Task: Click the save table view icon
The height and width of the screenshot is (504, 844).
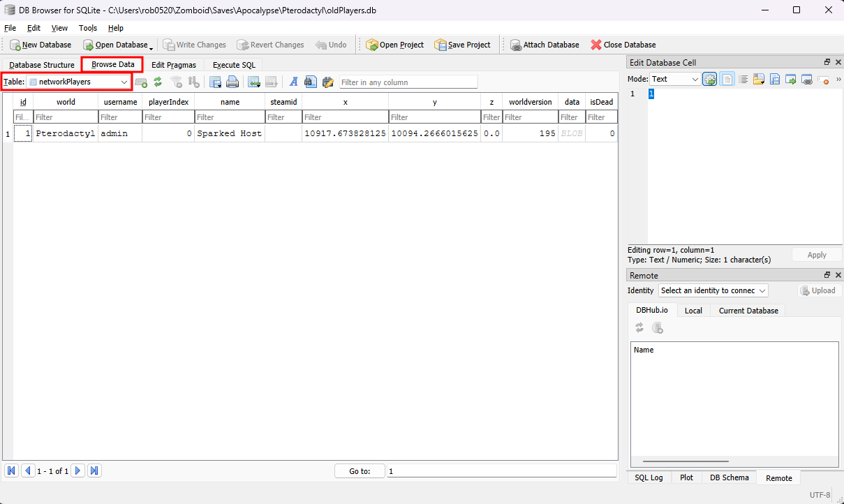Action: pos(216,82)
